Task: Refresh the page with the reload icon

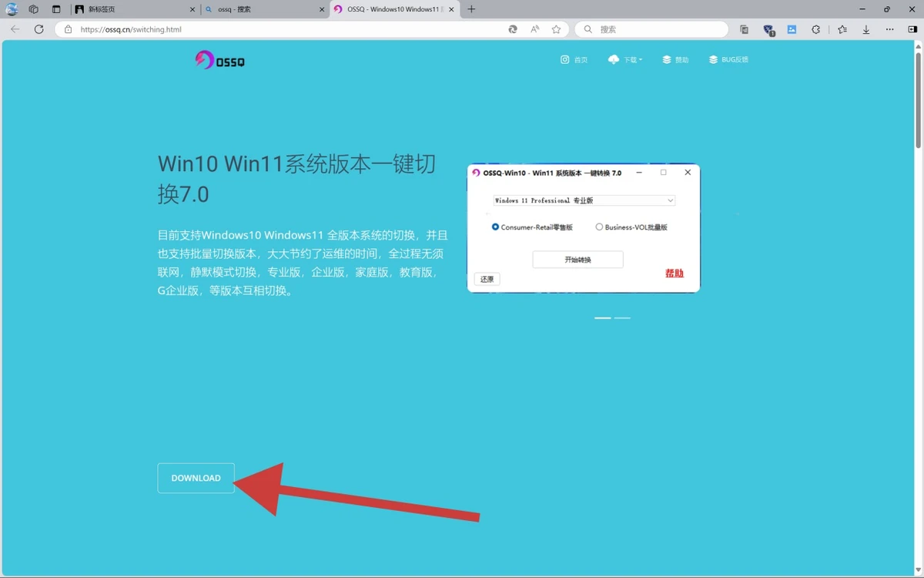Action: 38,29
